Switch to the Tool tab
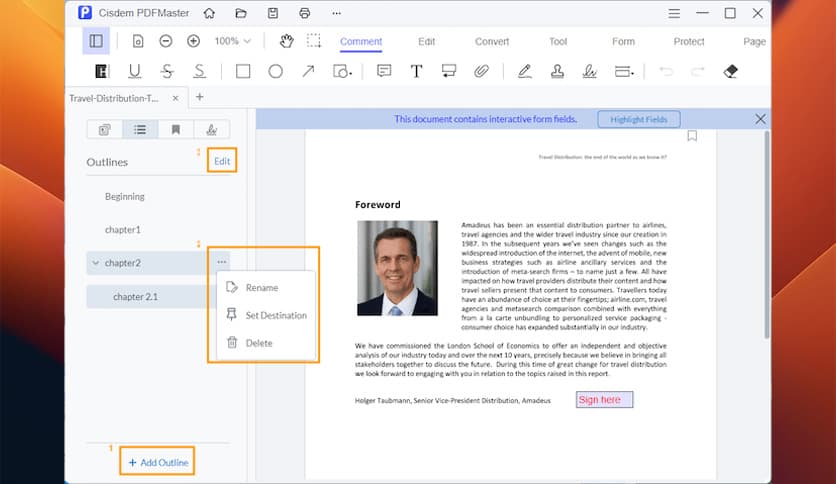 (558, 42)
